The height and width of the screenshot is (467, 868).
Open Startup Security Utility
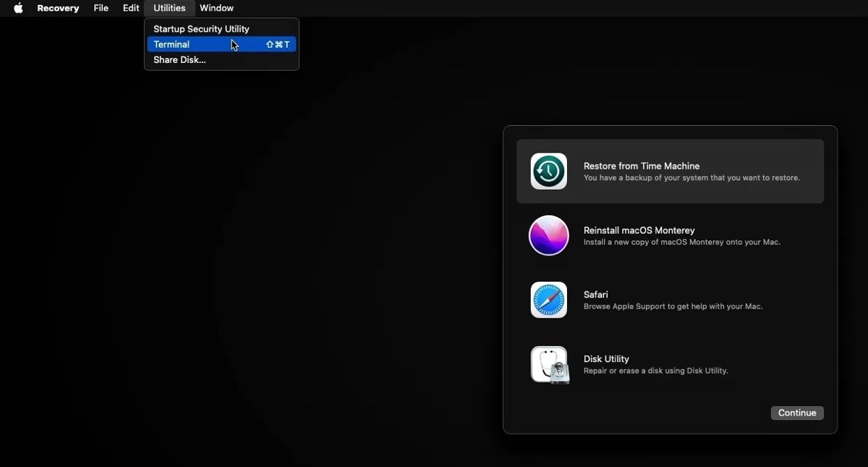(200, 28)
